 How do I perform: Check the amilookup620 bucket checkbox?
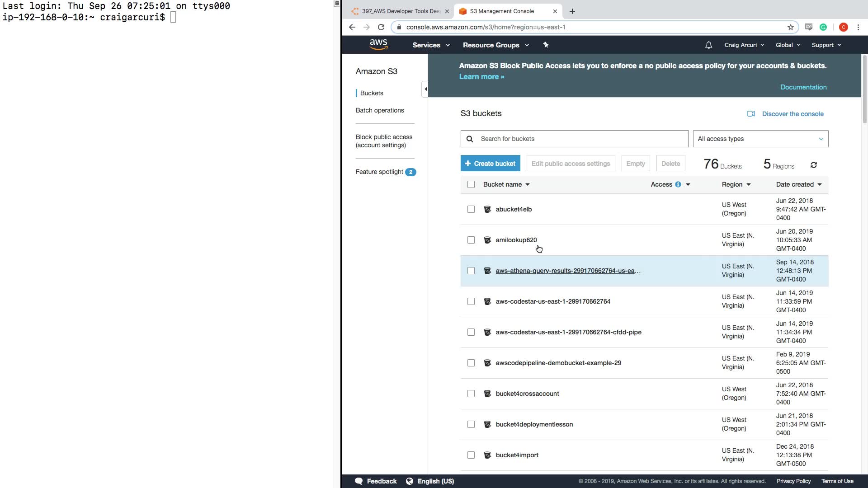point(471,240)
